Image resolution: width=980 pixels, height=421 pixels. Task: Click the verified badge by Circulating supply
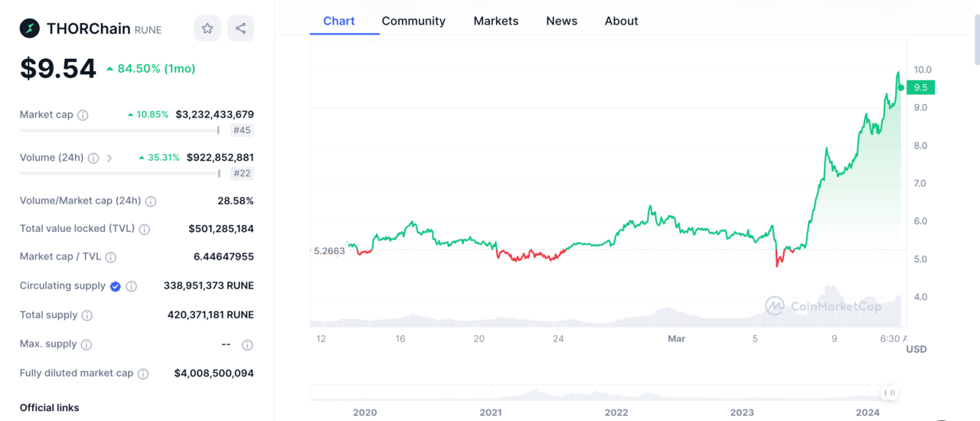(x=115, y=286)
